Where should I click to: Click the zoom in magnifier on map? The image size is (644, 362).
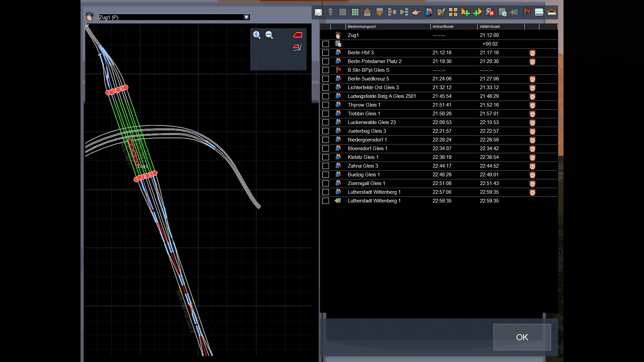(257, 35)
